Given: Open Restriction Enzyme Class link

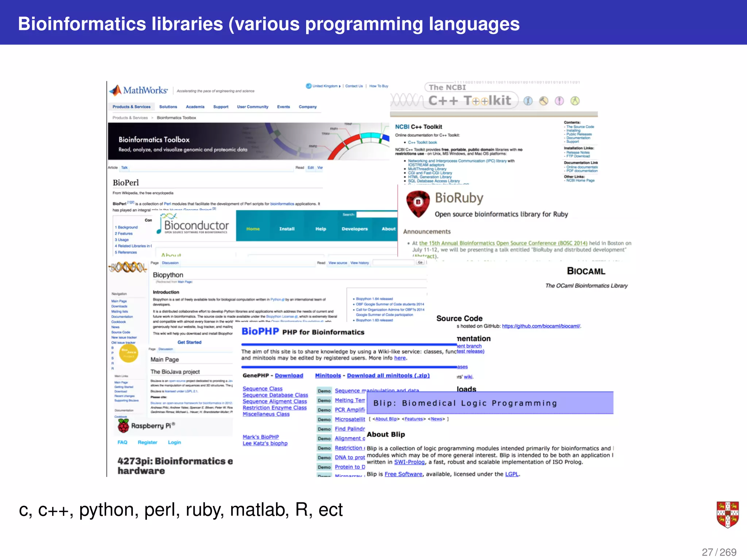Looking at the screenshot, I should click(275, 408).
